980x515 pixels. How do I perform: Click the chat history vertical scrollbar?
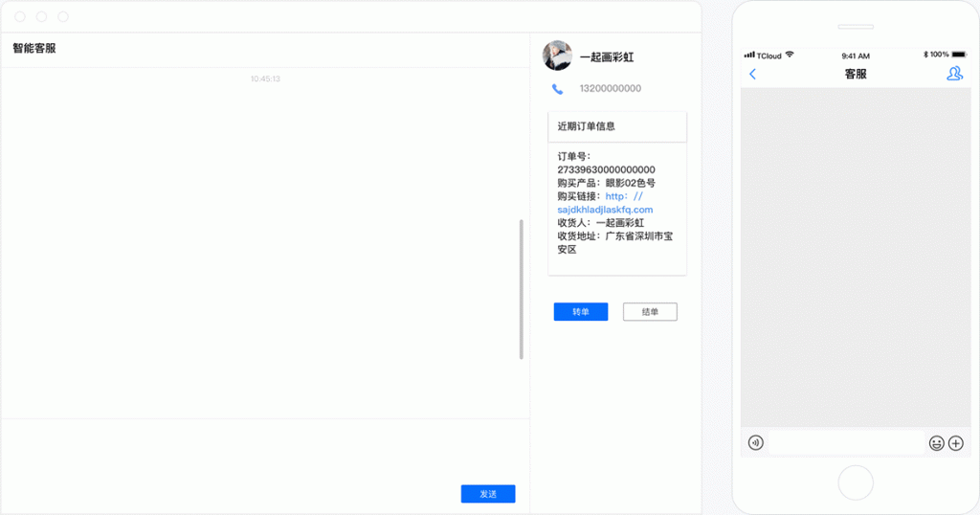click(x=522, y=289)
